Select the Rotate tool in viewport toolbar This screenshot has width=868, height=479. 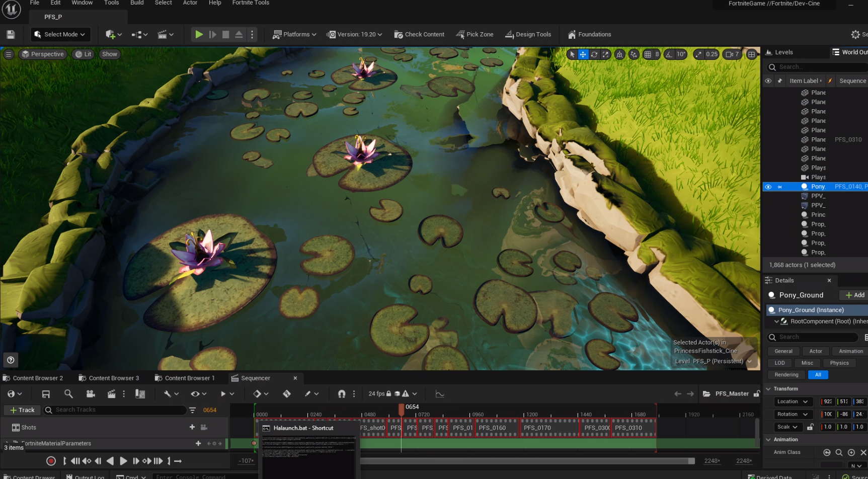594,54
